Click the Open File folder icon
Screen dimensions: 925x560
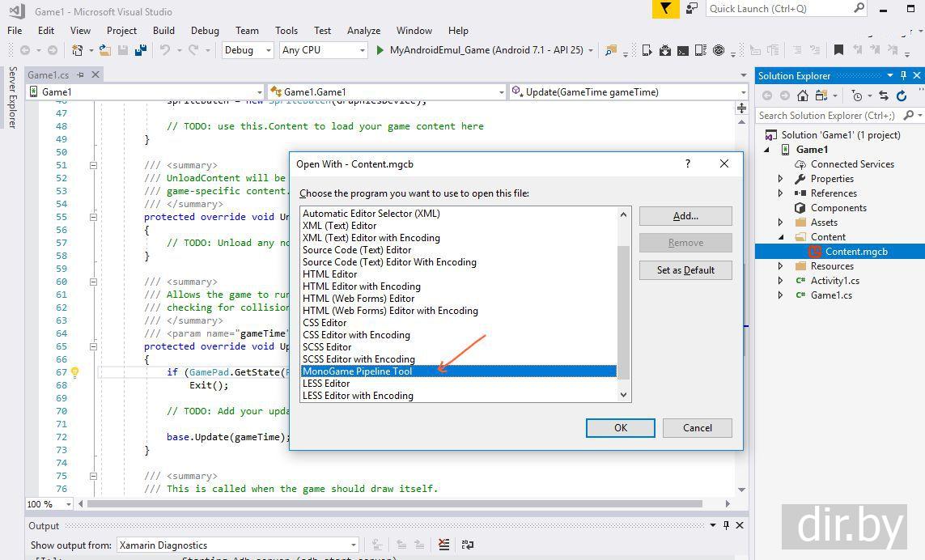(x=104, y=50)
